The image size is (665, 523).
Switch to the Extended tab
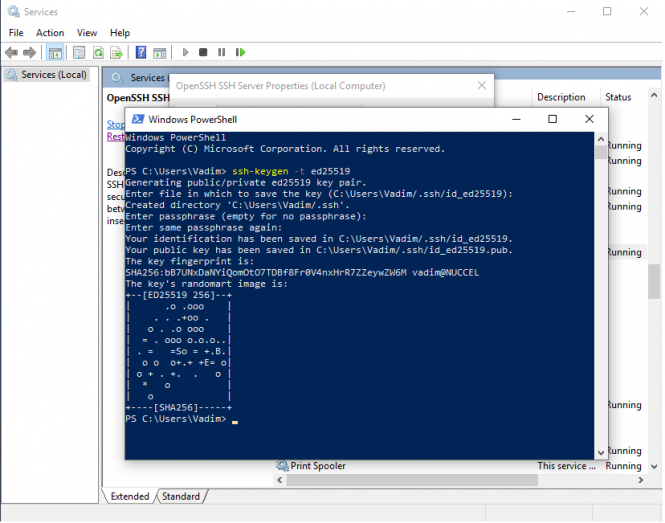pos(130,496)
